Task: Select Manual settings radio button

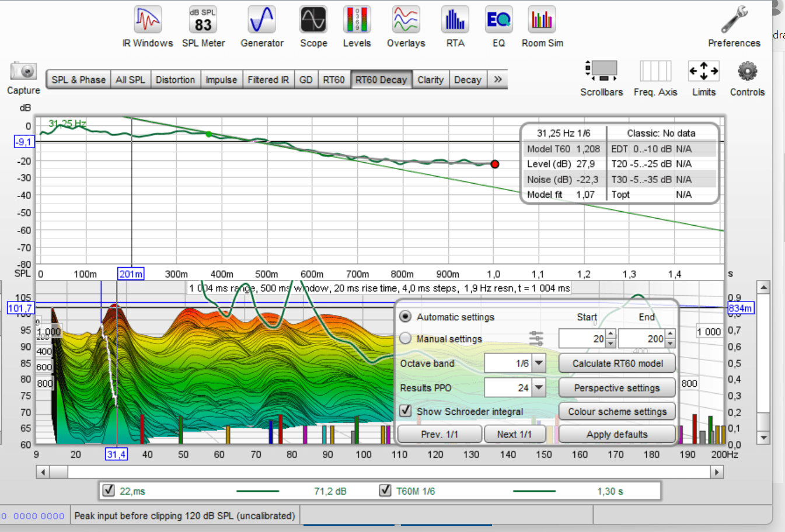Action: pyautogui.click(x=406, y=338)
